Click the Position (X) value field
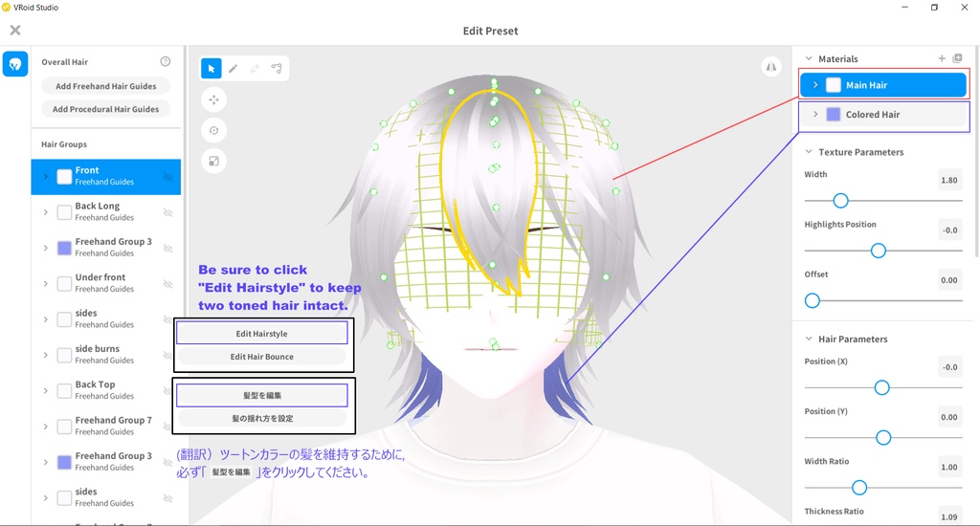This screenshot has width=980, height=526. click(x=949, y=366)
